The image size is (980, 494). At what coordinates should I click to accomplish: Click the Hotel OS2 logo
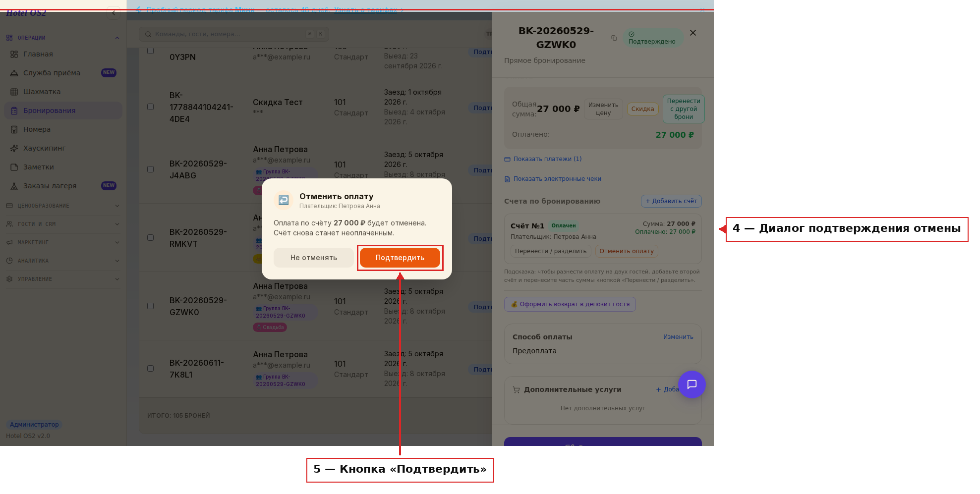coord(26,13)
